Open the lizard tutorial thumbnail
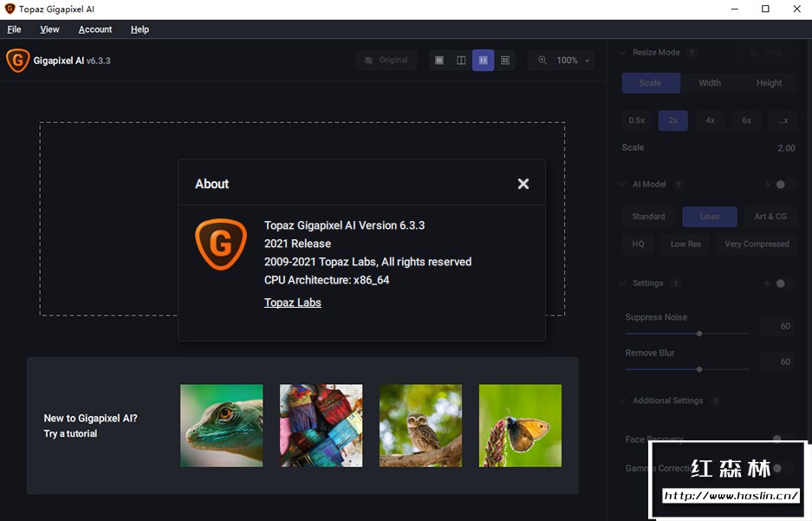The image size is (812, 521). point(222,426)
